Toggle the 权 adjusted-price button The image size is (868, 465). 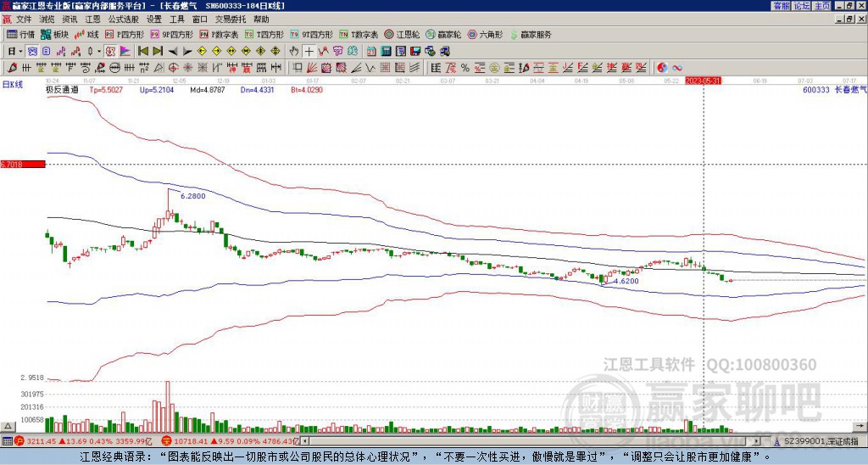[x=110, y=51]
